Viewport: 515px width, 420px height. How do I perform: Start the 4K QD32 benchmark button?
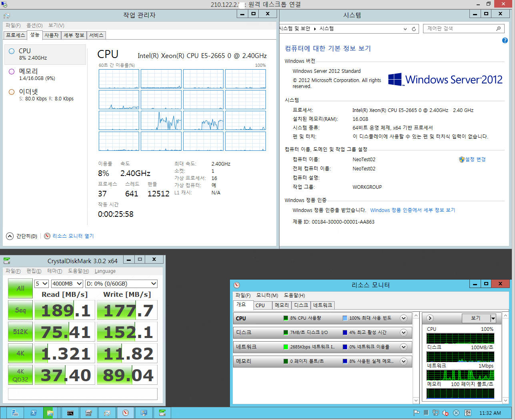tap(20, 375)
